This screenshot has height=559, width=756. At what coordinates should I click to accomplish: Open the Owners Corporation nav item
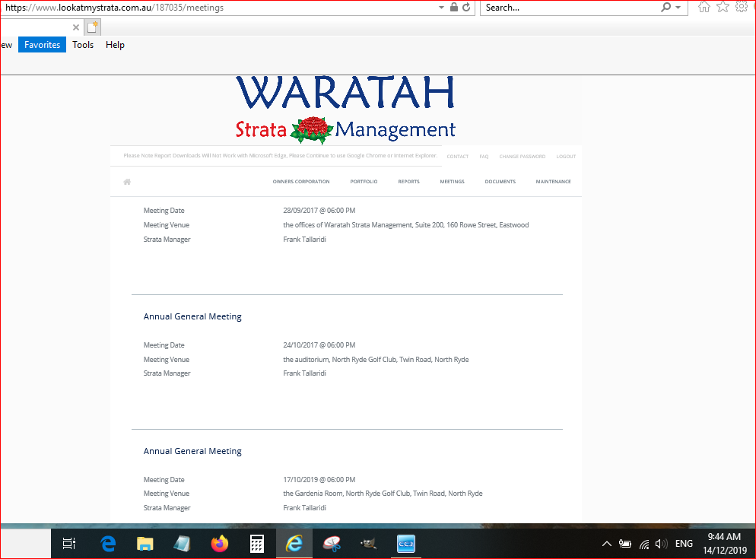301,182
